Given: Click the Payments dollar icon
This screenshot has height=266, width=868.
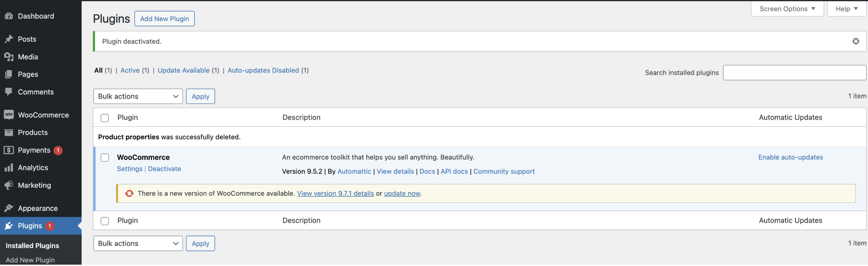Looking at the screenshot, I should pos(9,150).
